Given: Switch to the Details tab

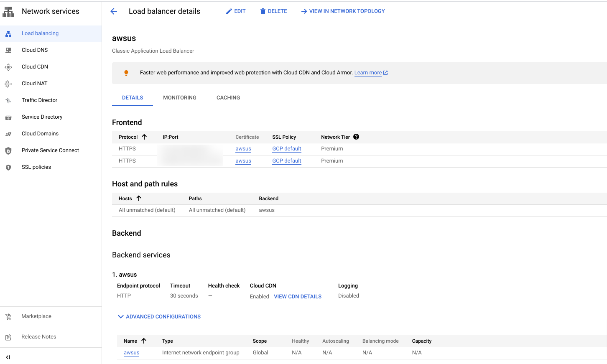Looking at the screenshot, I should pos(133,98).
